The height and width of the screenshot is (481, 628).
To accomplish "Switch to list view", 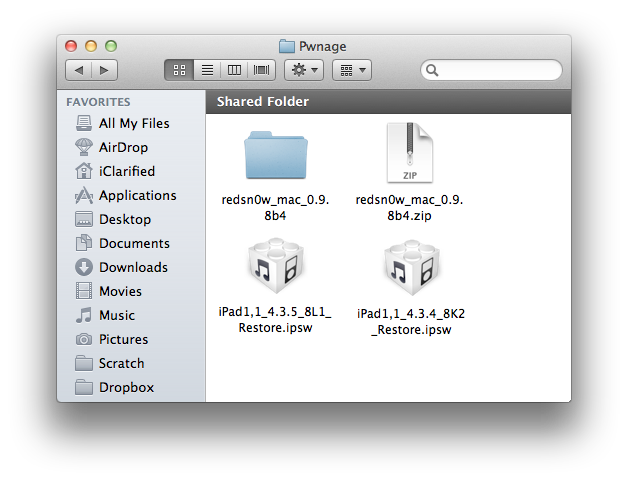I will [207, 70].
